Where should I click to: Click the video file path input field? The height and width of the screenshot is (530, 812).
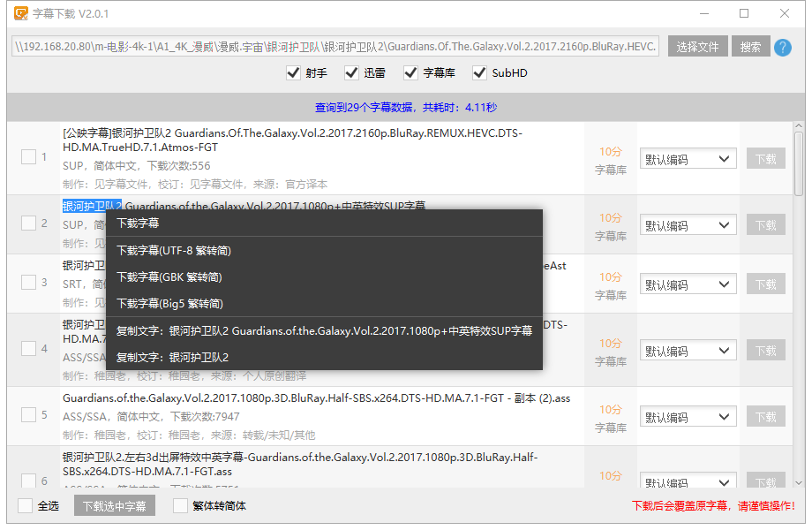[335, 47]
